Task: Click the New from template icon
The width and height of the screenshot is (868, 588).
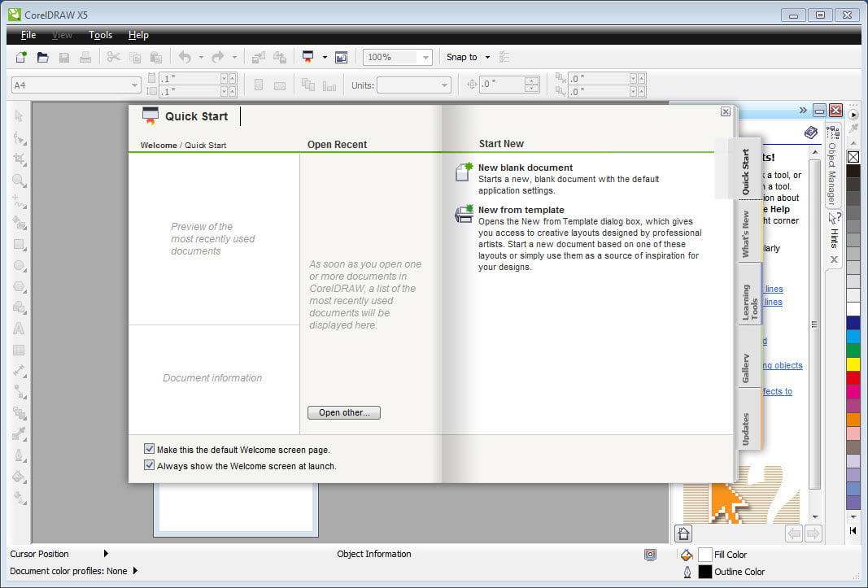Action: point(464,214)
